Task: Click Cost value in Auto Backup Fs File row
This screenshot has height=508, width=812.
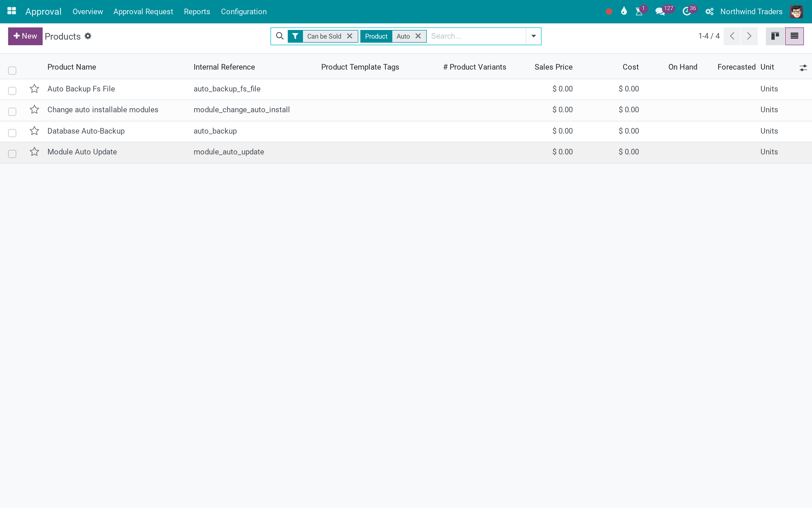Action: [629, 89]
